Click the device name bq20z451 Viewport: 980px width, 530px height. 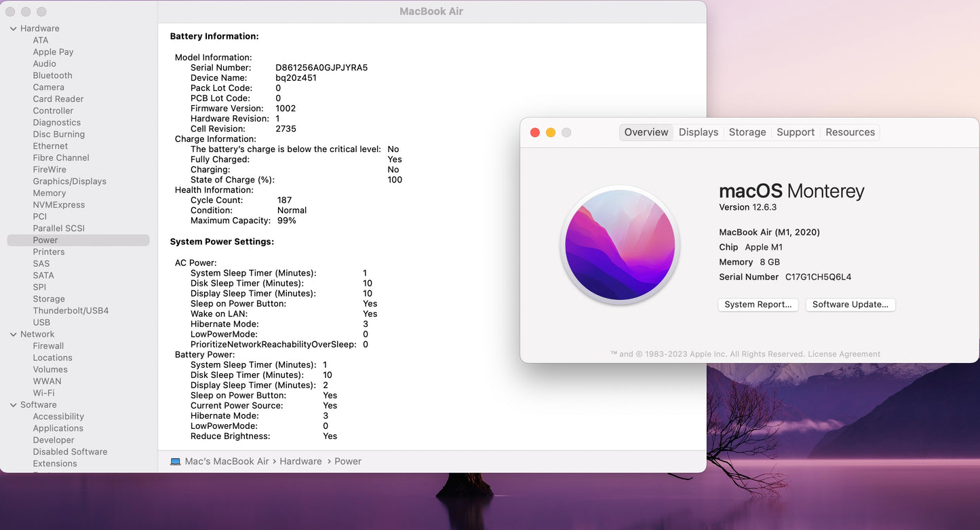pos(296,78)
